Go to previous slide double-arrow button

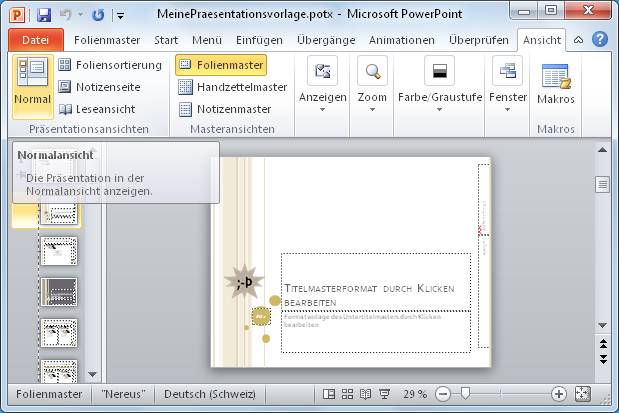tap(603, 344)
